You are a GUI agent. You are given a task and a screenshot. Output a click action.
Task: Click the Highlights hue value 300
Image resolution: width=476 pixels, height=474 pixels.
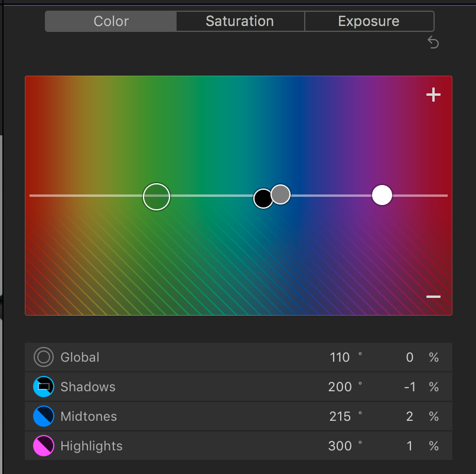click(x=340, y=446)
